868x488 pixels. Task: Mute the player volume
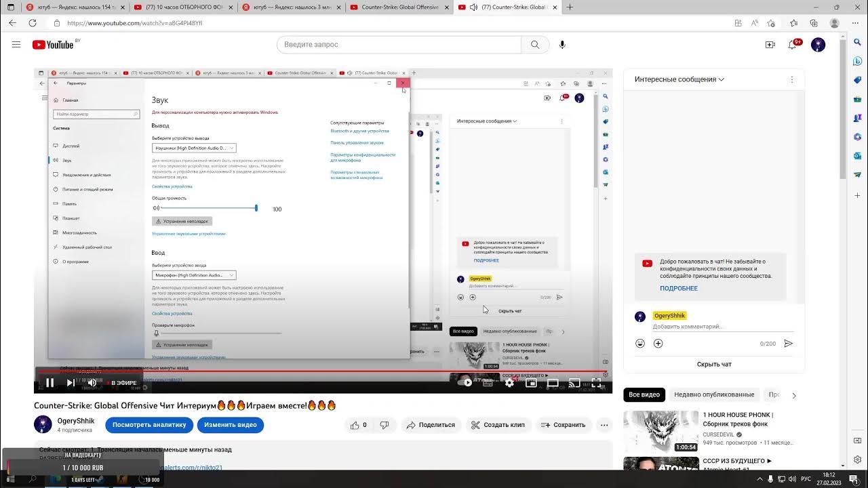click(92, 383)
